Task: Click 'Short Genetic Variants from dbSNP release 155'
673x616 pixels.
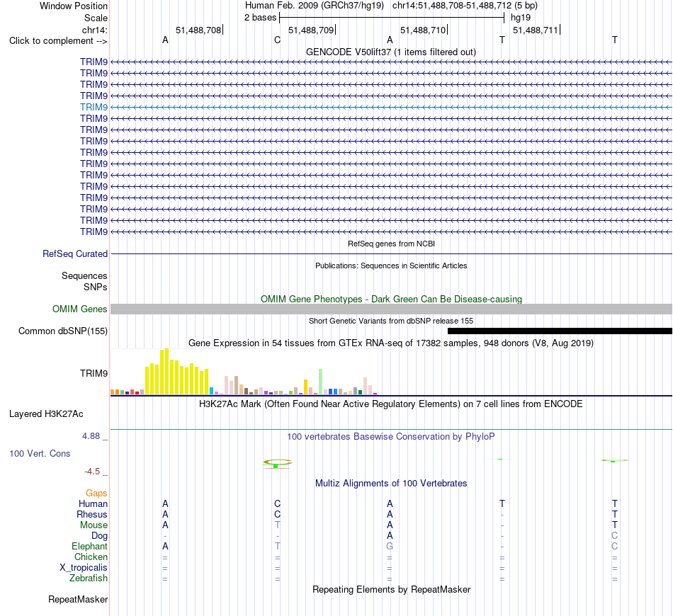Action: [391, 321]
